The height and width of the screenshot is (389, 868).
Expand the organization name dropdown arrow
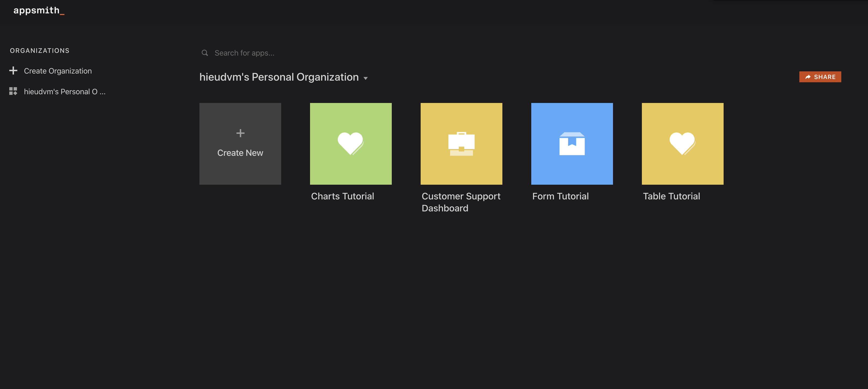click(x=366, y=78)
